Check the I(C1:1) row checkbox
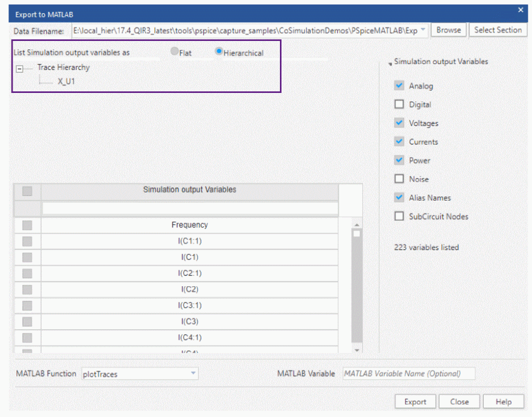This screenshot has height=417, width=532. (x=27, y=241)
